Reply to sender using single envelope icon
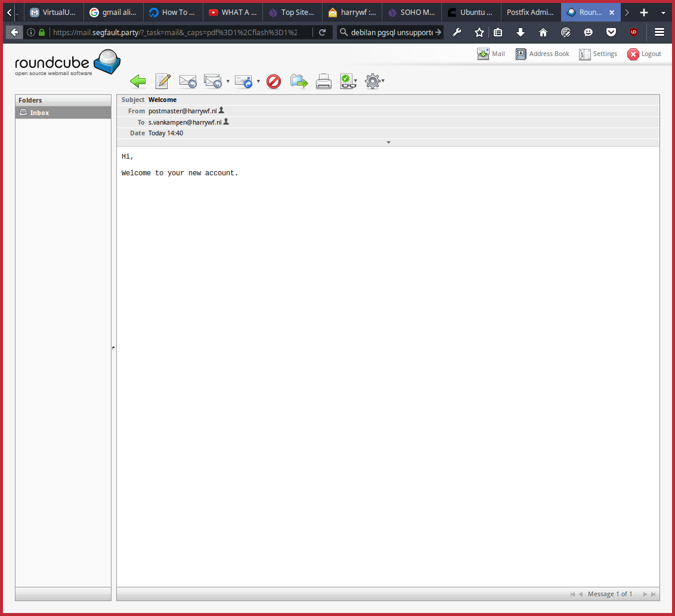675x616 pixels. click(188, 82)
